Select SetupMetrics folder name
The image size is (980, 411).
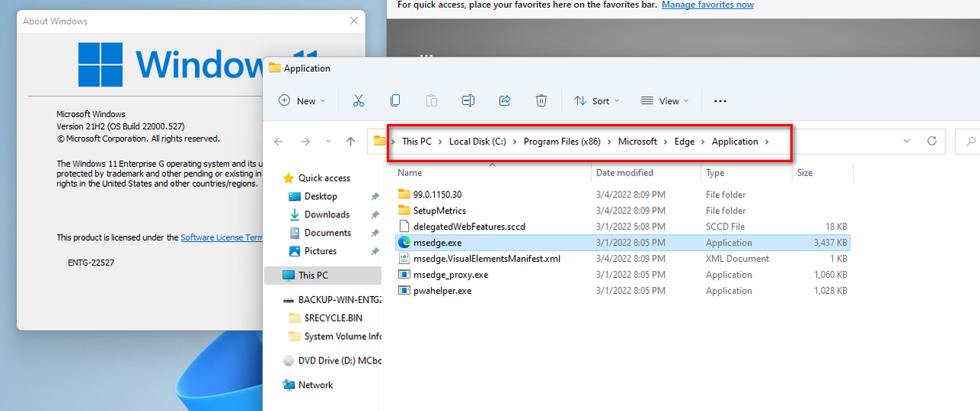pos(439,210)
